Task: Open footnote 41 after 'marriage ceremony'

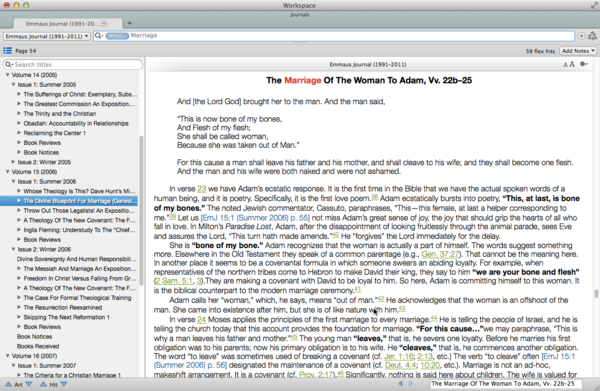Action: pyautogui.click(x=357, y=289)
